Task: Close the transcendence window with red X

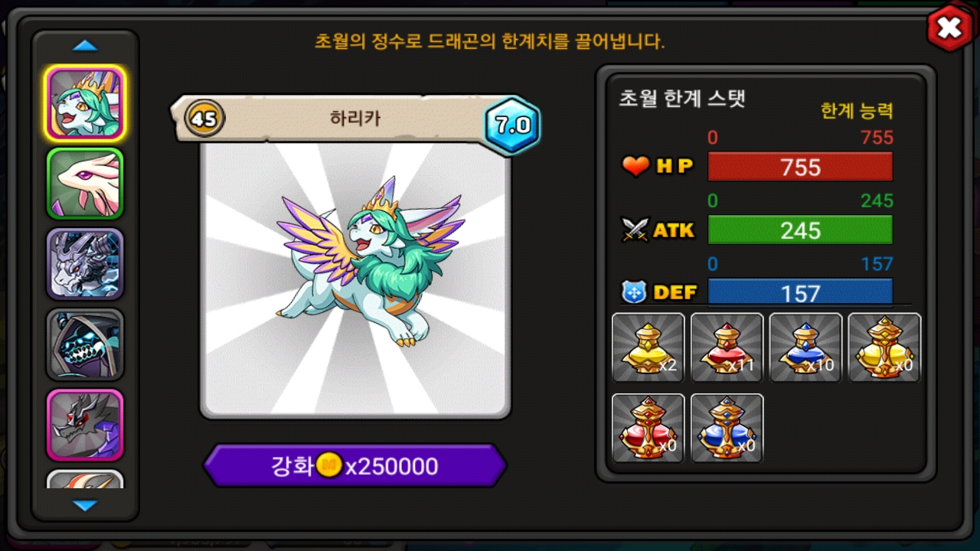Action: [949, 29]
